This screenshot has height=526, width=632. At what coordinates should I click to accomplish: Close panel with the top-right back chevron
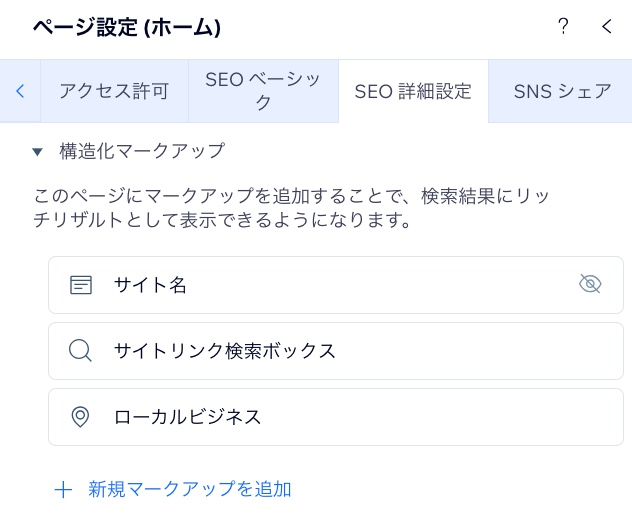(x=607, y=27)
